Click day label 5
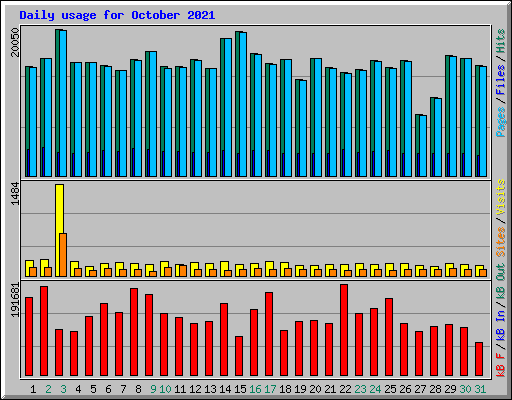The image size is (512, 400). coord(93,389)
